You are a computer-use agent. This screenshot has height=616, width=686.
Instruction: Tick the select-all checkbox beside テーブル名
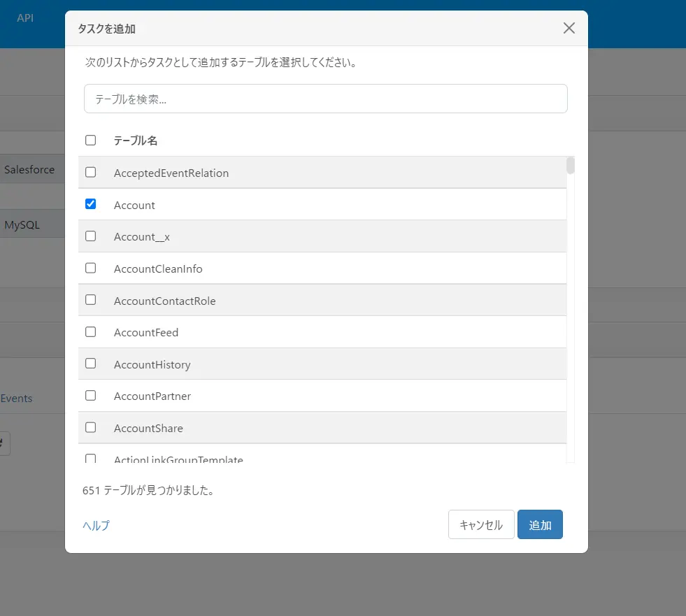(91, 140)
